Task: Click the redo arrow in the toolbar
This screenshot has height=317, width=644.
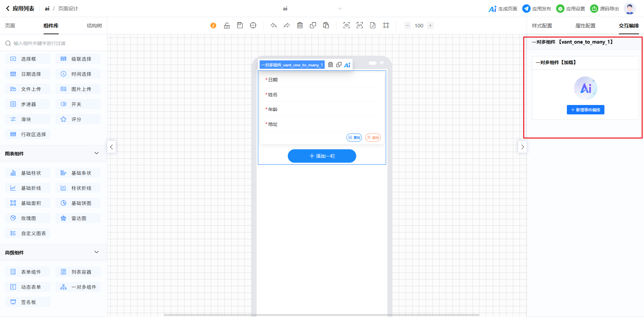Action: 287,25
